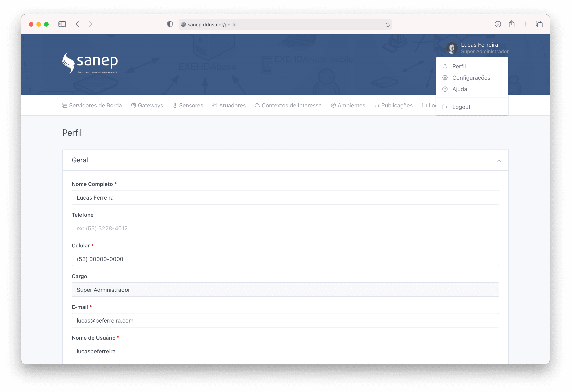Click Lucas Ferreira profile avatar

click(452, 48)
